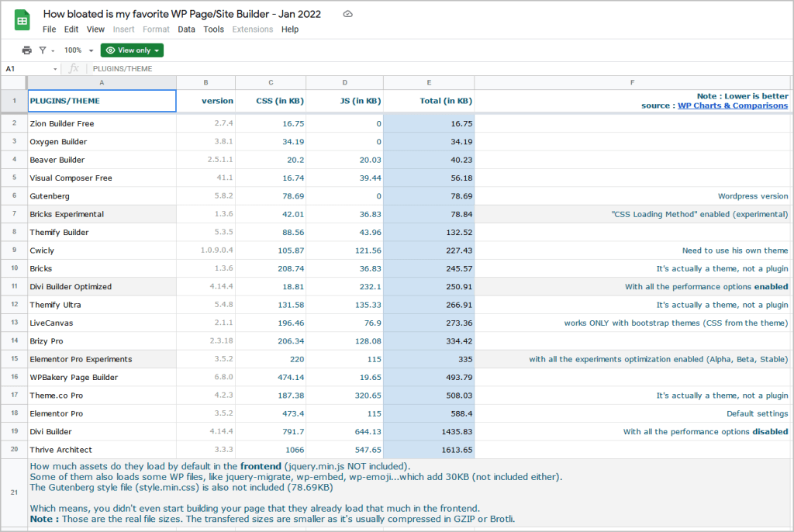Select the Thrive Architect cell

click(102, 450)
